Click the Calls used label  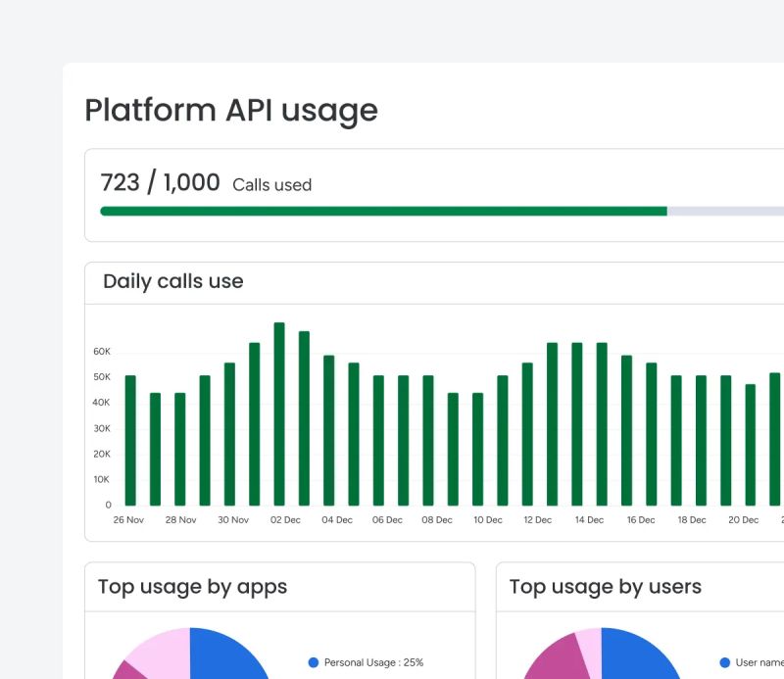coord(271,185)
